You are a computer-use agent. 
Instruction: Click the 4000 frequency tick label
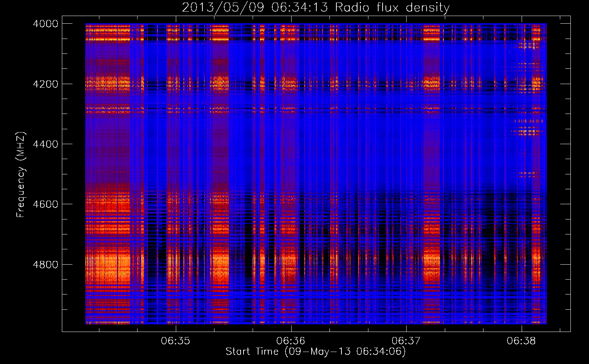click(46, 24)
